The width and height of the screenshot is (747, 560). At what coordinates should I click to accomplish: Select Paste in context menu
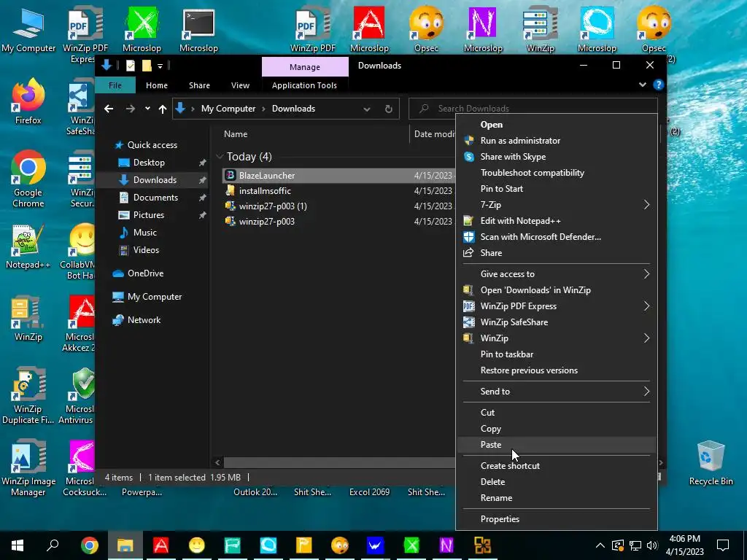556,445
